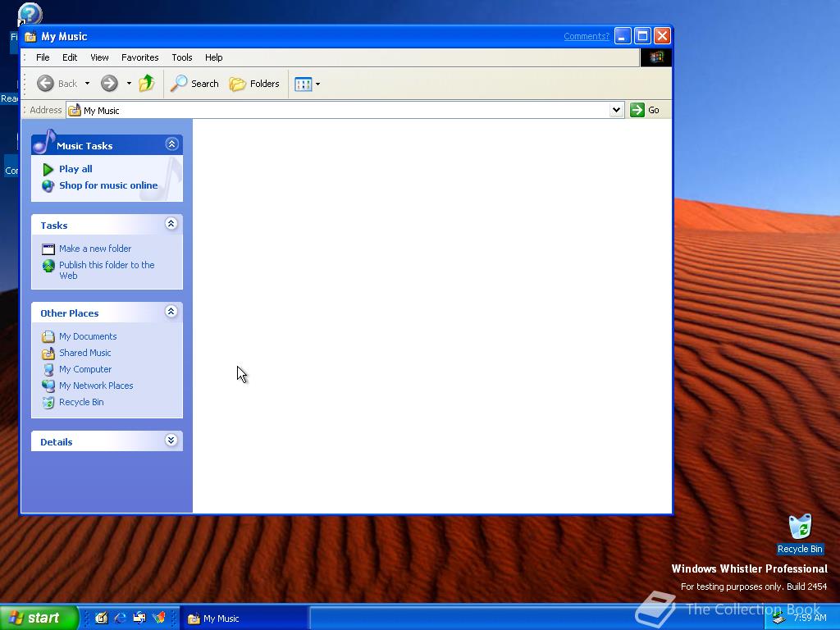Open My Computer from Other Places
Image resolution: width=840 pixels, height=630 pixels.
click(85, 369)
